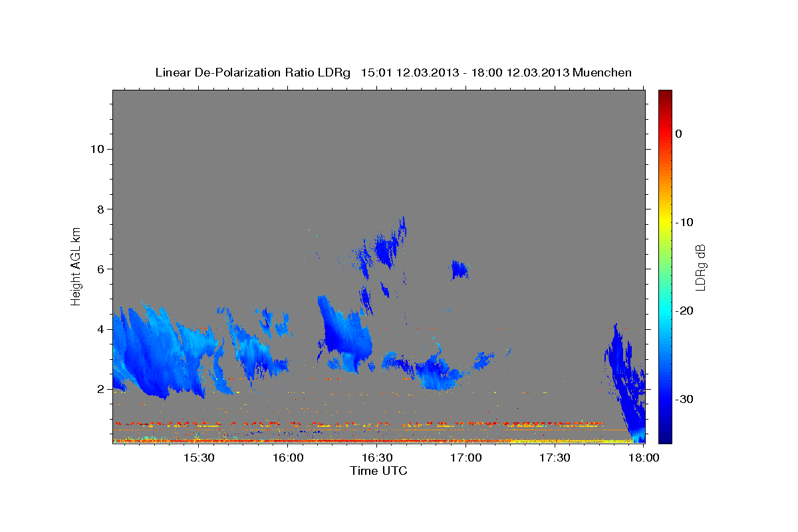The width and height of the screenshot is (798, 532).
Task: Click the 'Time UTC' axis label
Action: click(378, 471)
